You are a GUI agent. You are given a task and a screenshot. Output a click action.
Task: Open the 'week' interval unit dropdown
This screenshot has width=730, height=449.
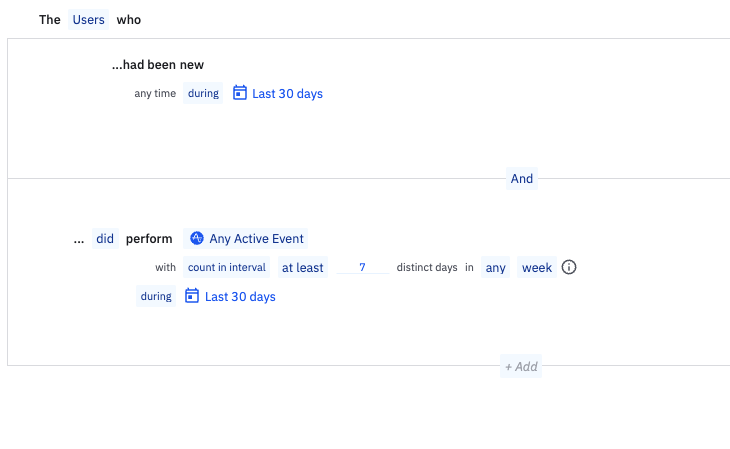[x=536, y=268]
